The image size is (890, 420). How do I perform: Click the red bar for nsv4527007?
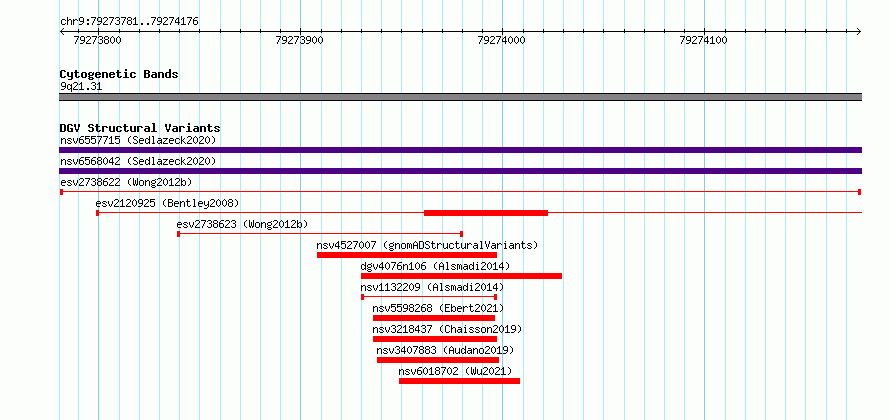[407, 255]
